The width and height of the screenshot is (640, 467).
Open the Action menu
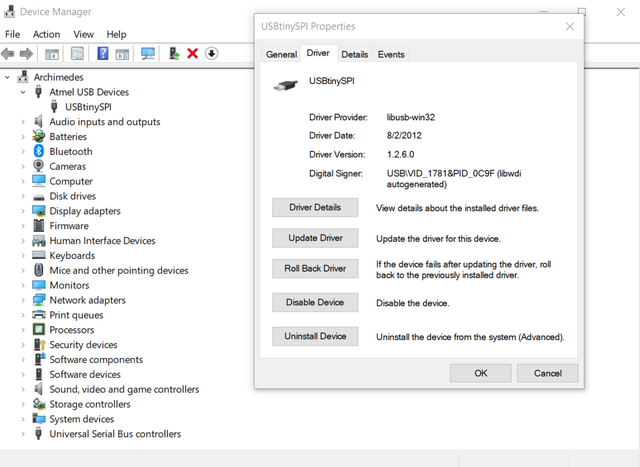pyautogui.click(x=47, y=34)
